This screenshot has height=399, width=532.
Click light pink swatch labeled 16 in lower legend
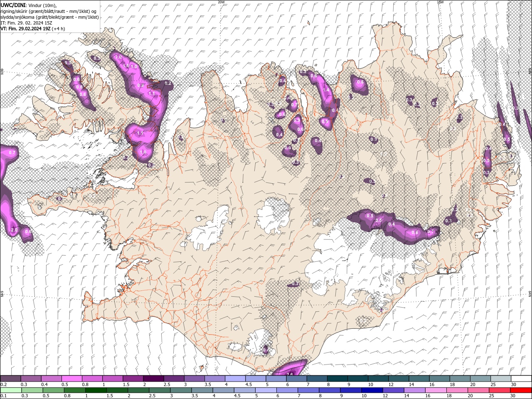click(436, 390)
